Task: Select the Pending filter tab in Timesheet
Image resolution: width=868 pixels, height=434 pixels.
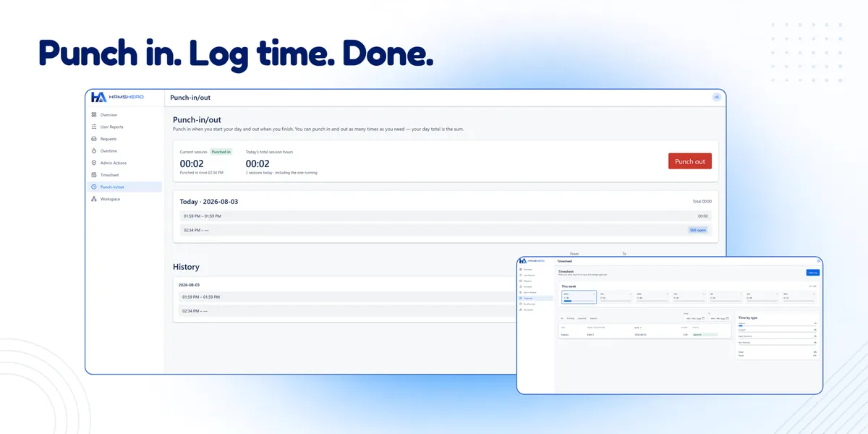Action: click(x=571, y=318)
